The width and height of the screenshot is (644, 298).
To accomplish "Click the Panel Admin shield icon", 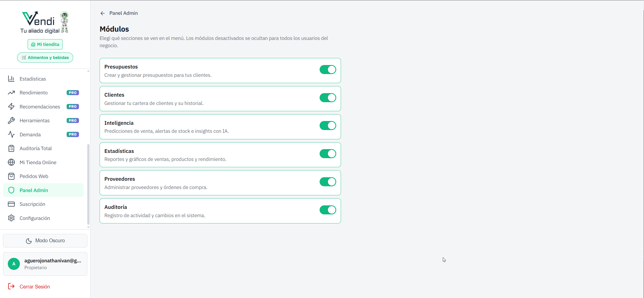I will click(x=12, y=190).
